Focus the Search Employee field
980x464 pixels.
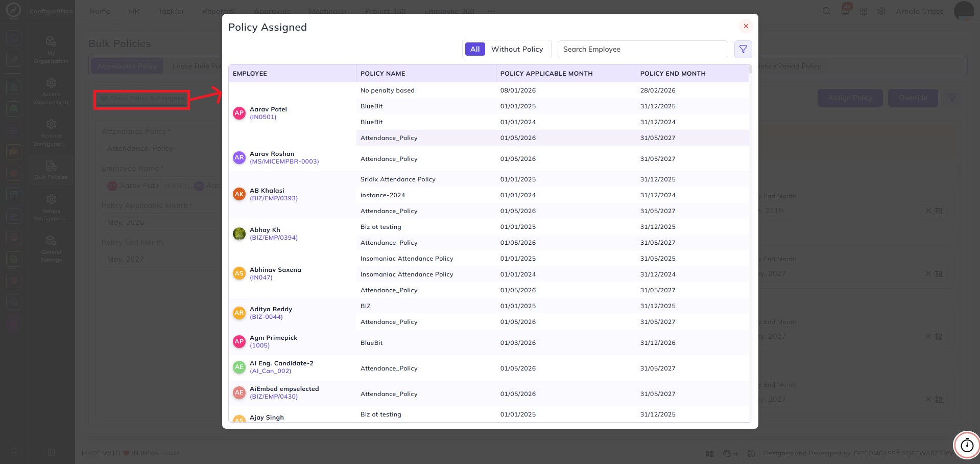pyautogui.click(x=642, y=49)
